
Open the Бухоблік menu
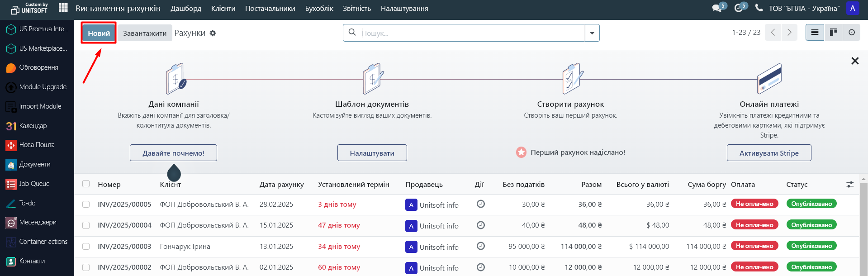coord(319,8)
